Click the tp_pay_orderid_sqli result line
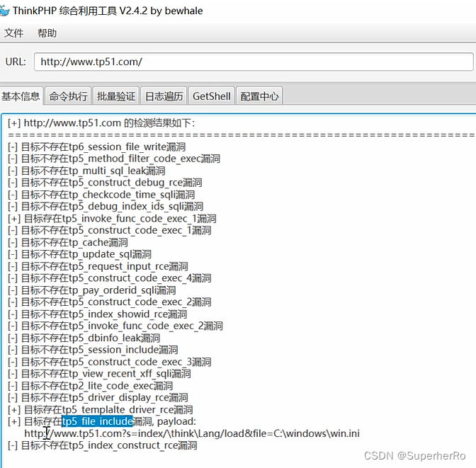Screen dimensions: 476x468 click(x=91, y=290)
